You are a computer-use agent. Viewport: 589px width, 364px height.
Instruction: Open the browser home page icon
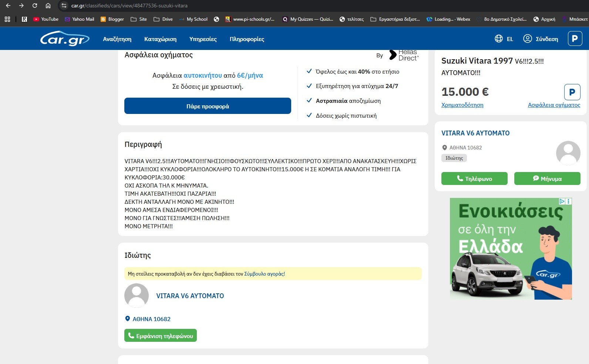(48, 6)
